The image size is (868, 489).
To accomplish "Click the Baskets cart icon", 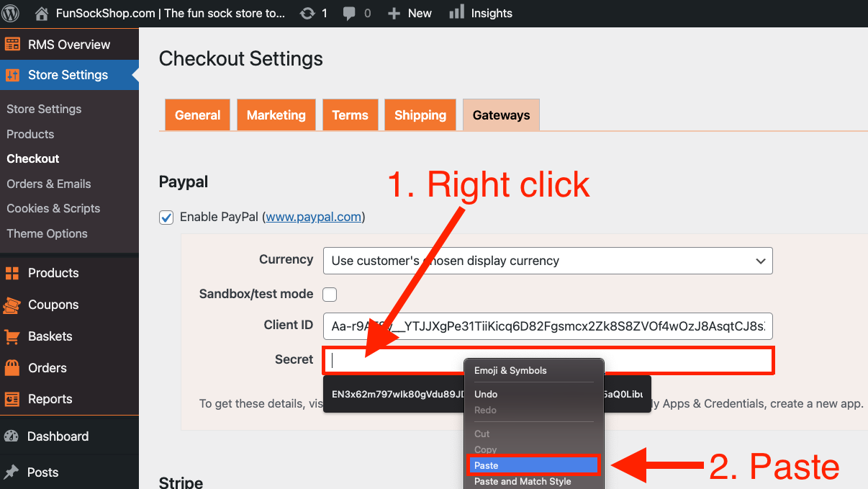I will (x=12, y=336).
